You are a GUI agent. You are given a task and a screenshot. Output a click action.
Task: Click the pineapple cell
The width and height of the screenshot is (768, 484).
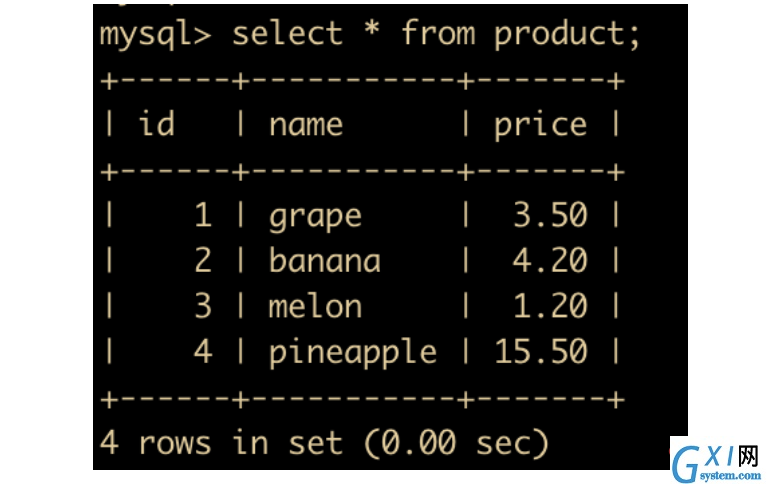[x=352, y=353]
